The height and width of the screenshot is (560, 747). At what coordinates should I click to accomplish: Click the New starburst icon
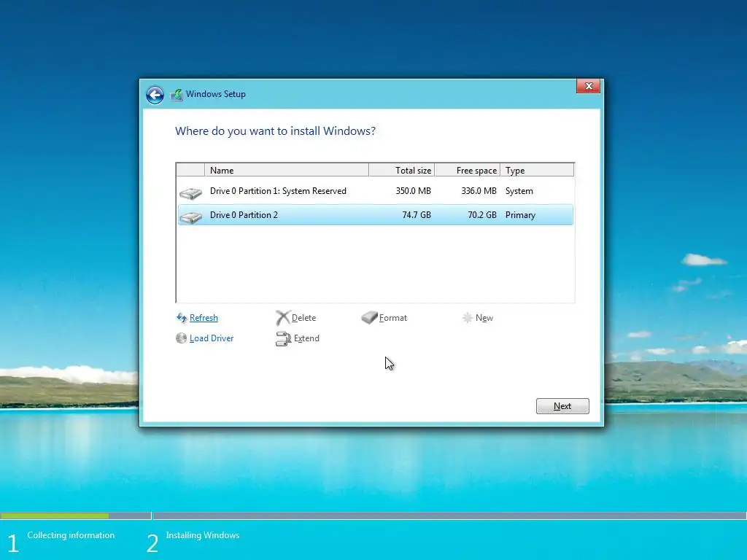(x=468, y=318)
